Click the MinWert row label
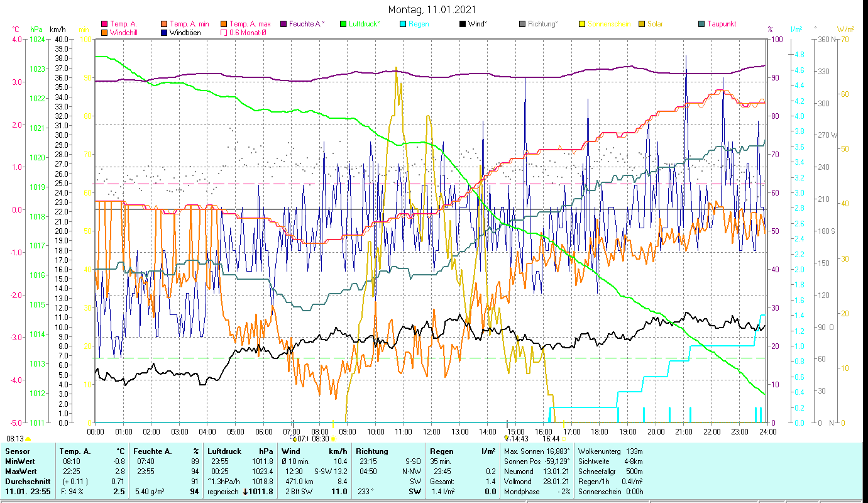Screen dimensions: 868x503 tap(21, 462)
